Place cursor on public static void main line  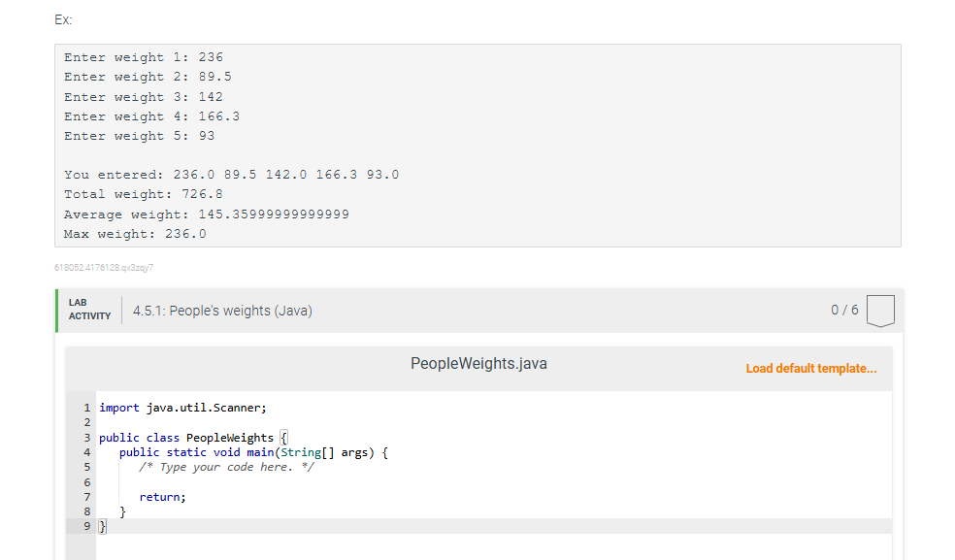pyautogui.click(x=253, y=452)
